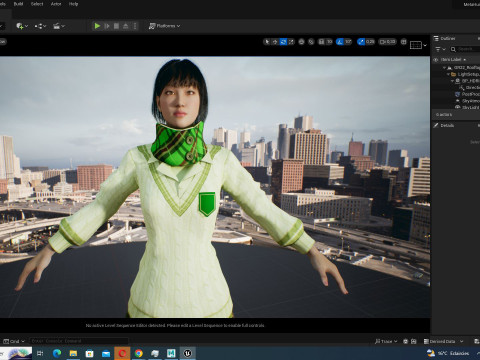This screenshot has width=480, height=360.
Task: Open play options three-dot menu
Action: [135, 26]
